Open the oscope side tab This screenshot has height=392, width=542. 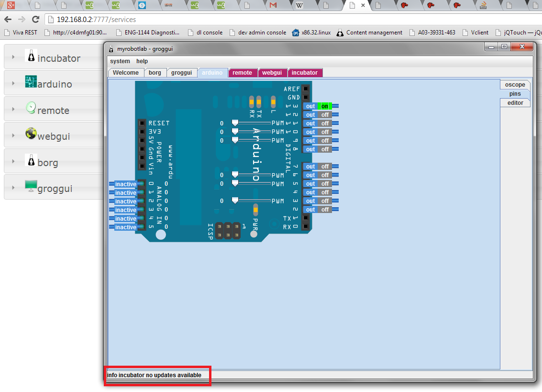[x=515, y=85]
